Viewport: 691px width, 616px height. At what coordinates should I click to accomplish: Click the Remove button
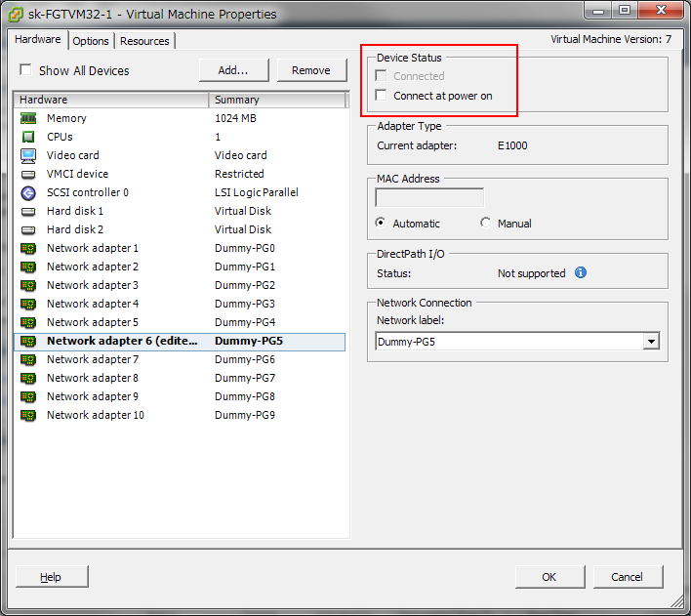[311, 70]
